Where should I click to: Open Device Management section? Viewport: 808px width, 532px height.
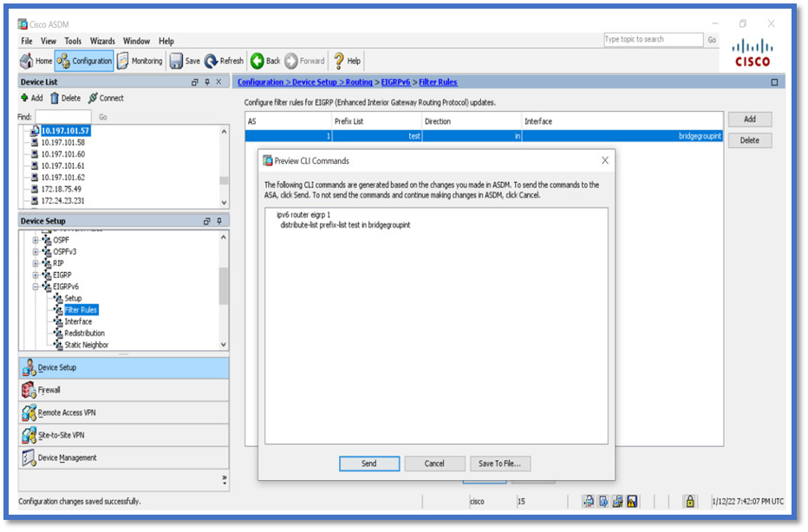124,457
